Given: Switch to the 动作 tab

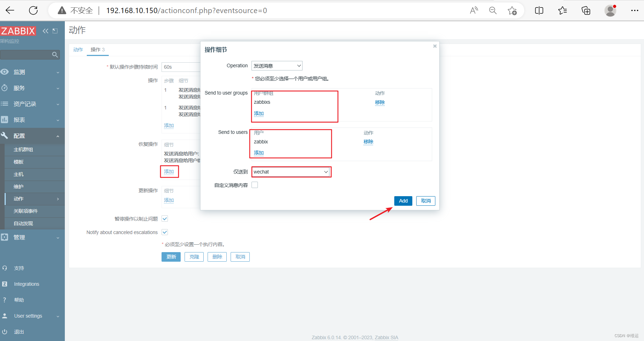Looking at the screenshot, I should (78, 50).
